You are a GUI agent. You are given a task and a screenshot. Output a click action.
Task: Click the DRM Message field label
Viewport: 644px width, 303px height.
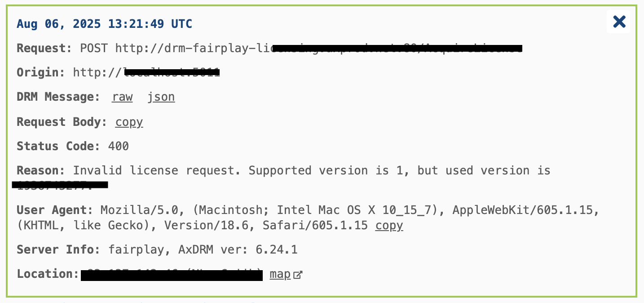57,97
